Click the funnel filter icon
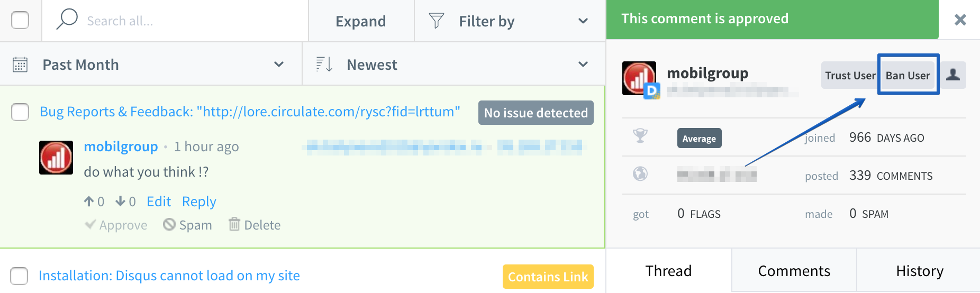 [436, 21]
